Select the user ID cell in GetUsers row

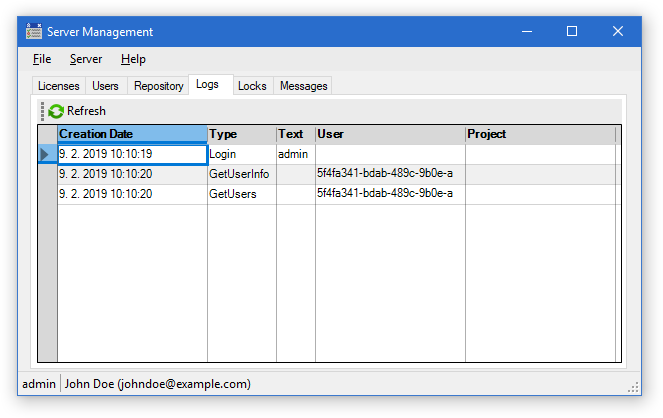[390, 194]
